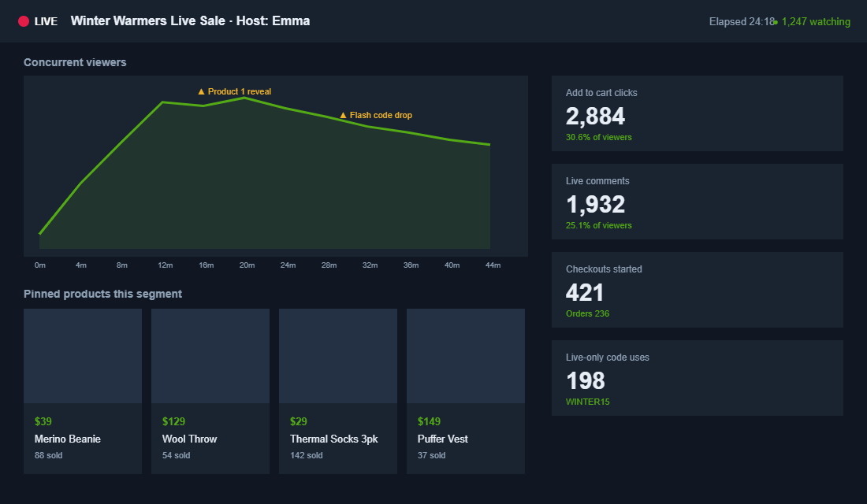Click the Product 1 reveal marker
This screenshot has height=504, width=867.
234,91
